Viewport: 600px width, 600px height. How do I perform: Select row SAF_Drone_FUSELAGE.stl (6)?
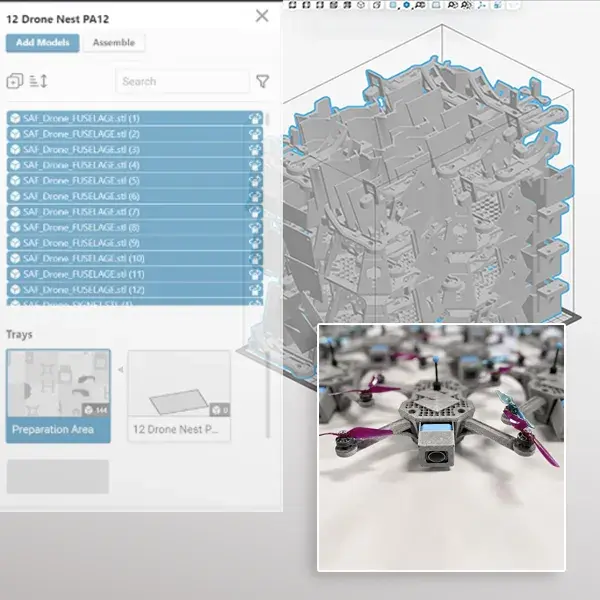point(135,196)
